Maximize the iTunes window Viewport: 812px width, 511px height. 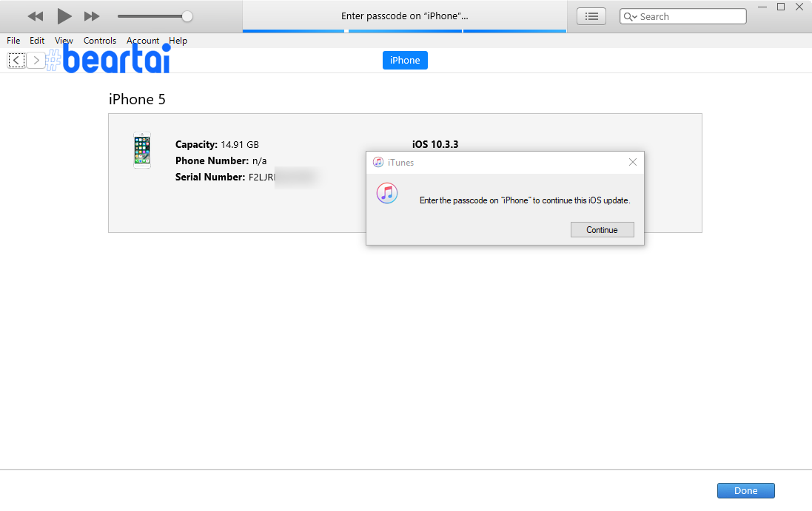click(x=781, y=7)
